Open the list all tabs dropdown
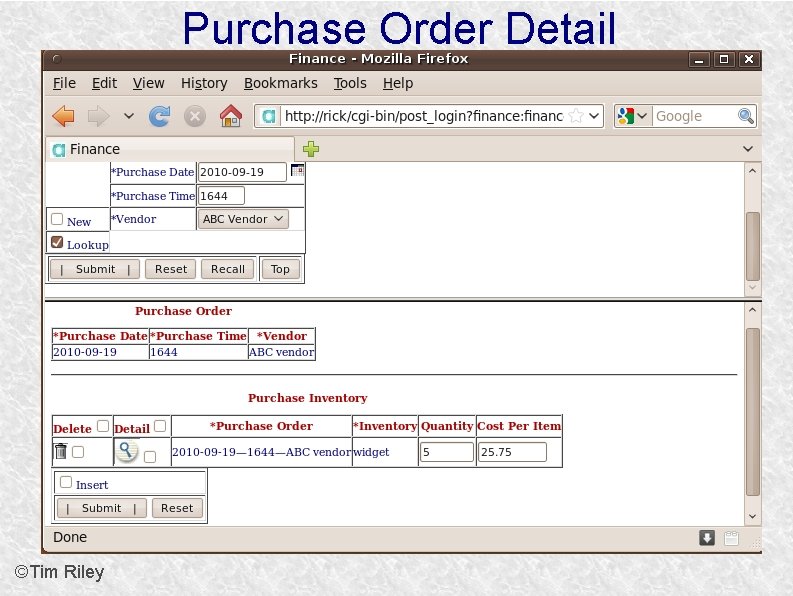 (748, 149)
